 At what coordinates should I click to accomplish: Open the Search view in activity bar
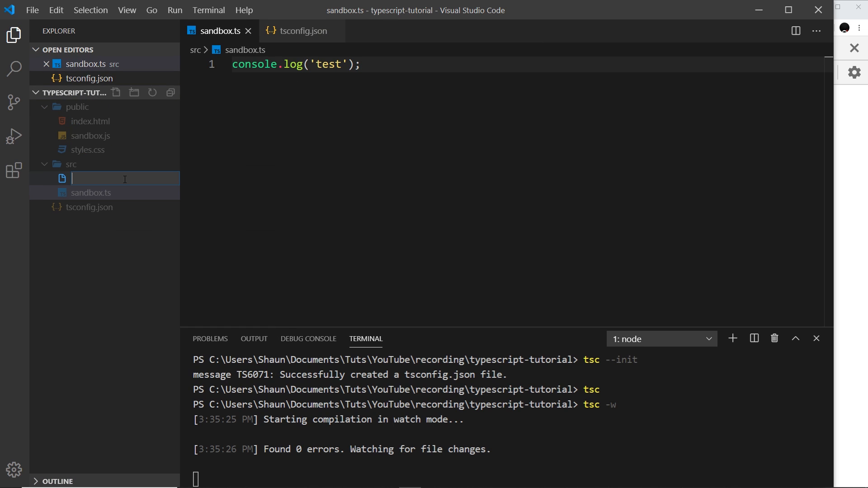coord(14,69)
